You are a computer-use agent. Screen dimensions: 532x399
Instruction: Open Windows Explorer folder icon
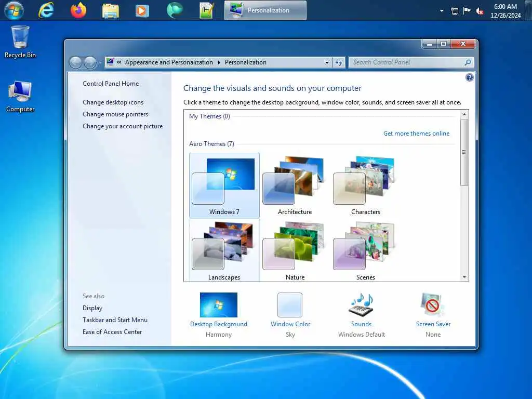coord(111,10)
